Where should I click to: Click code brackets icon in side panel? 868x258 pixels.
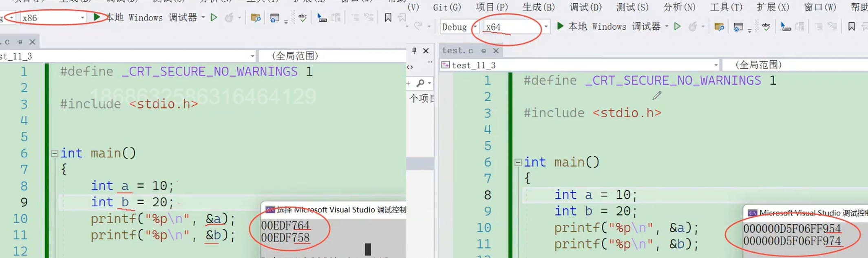coord(410,67)
